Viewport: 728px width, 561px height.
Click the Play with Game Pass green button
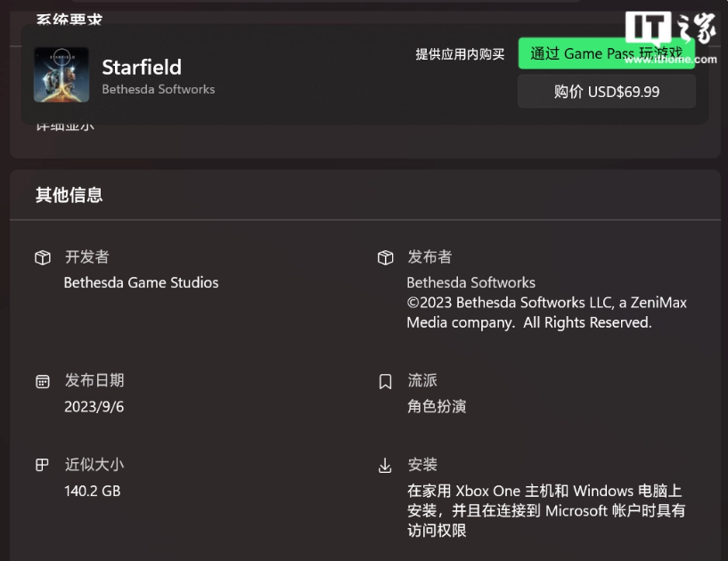tap(606, 53)
